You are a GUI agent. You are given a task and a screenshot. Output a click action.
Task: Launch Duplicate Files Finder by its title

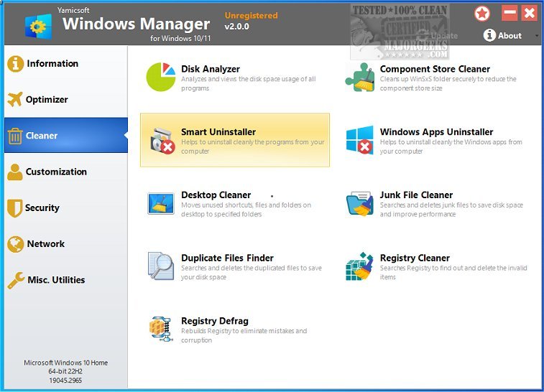point(228,258)
